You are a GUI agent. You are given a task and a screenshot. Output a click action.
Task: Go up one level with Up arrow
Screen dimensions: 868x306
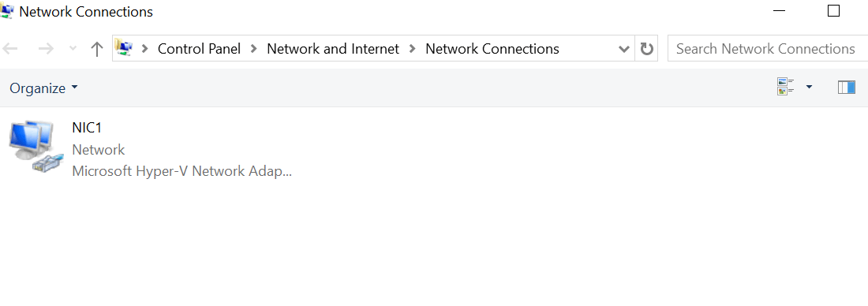pyautogui.click(x=97, y=49)
